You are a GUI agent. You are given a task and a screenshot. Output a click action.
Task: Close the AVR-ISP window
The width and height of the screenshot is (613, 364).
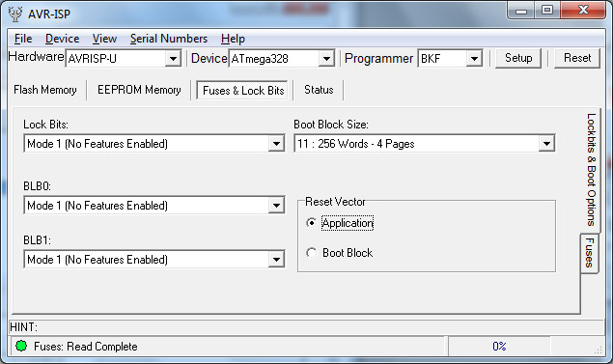pyautogui.click(x=583, y=10)
